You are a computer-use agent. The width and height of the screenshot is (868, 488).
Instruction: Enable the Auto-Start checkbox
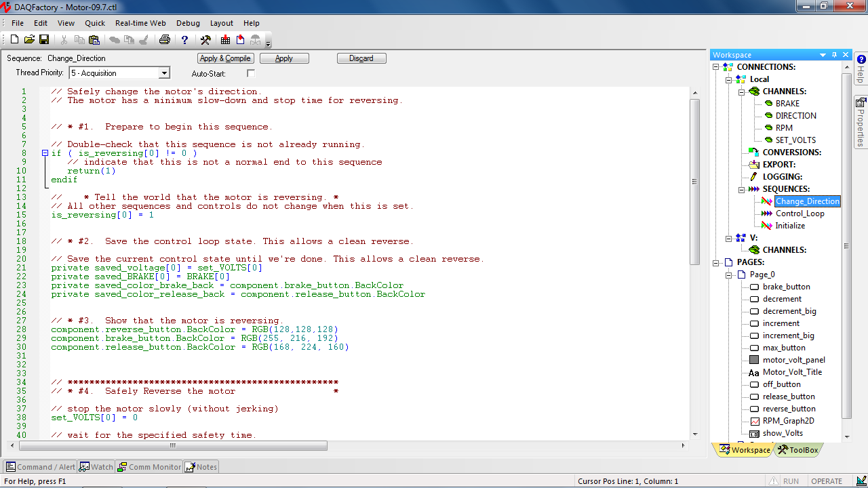[x=251, y=73]
